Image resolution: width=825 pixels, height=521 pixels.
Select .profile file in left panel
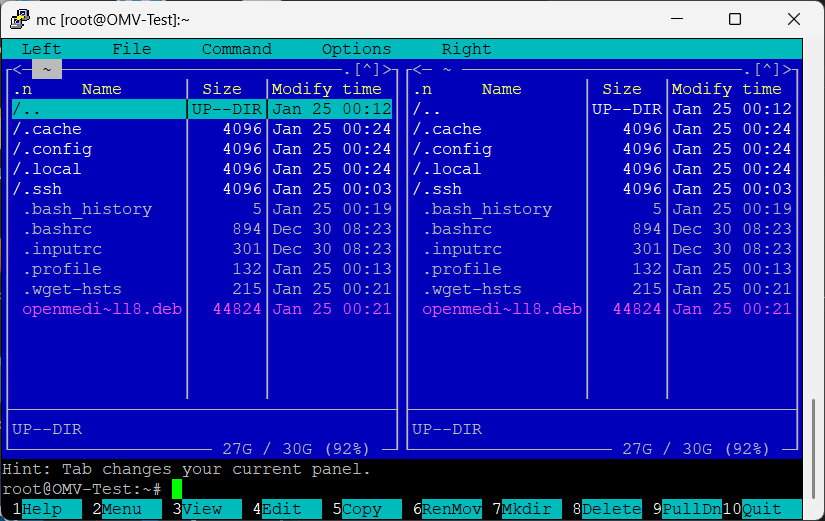coord(202,269)
